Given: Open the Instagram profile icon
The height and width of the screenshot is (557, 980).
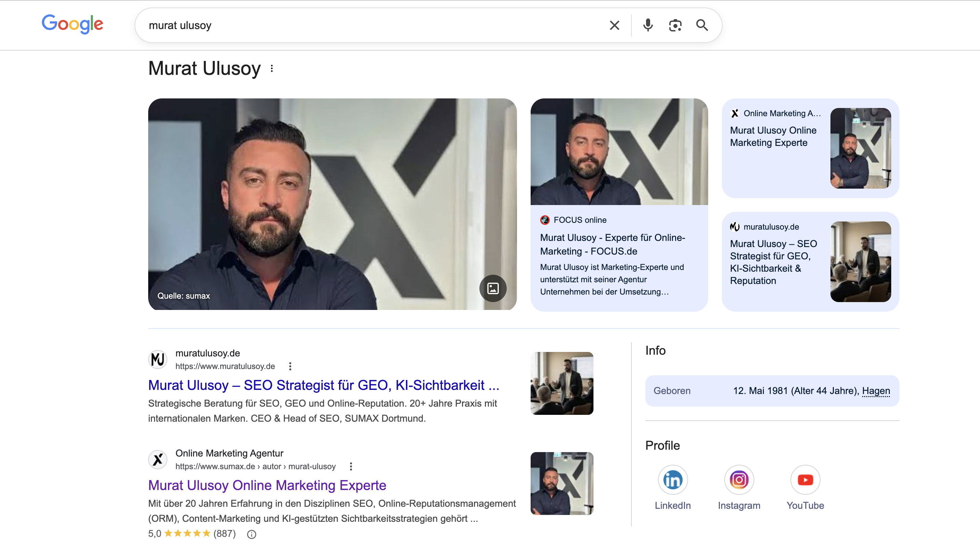Looking at the screenshot, I should pos(739,479).
